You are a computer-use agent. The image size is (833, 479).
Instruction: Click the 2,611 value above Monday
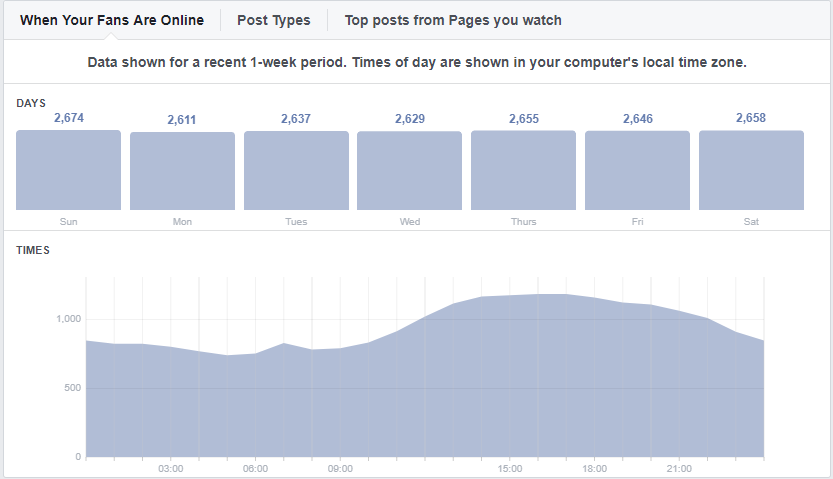coord(182,120)
